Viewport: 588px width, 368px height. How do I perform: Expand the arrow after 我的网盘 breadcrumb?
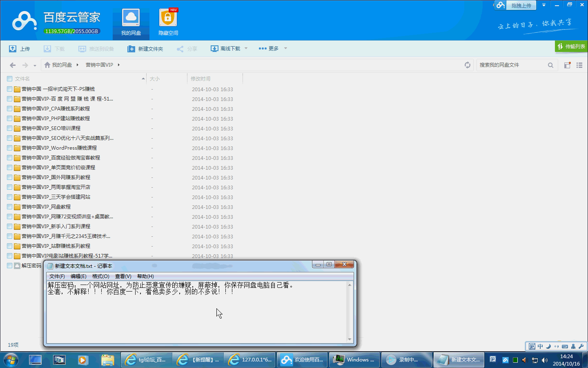(x=77, y=65)
